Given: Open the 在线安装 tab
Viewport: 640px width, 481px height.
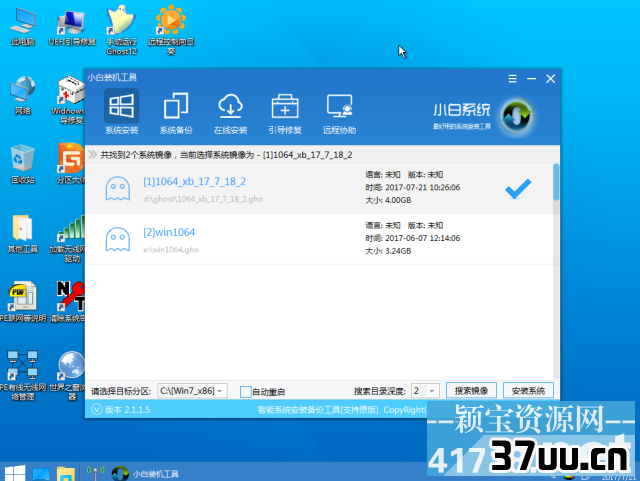Looking at the screenshot, I should point(230,112).
